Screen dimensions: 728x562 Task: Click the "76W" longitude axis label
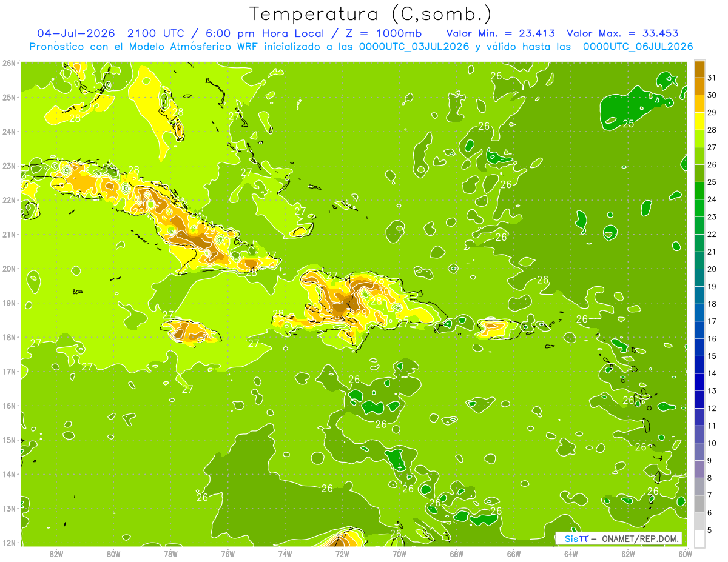click(x=228, y=554)
